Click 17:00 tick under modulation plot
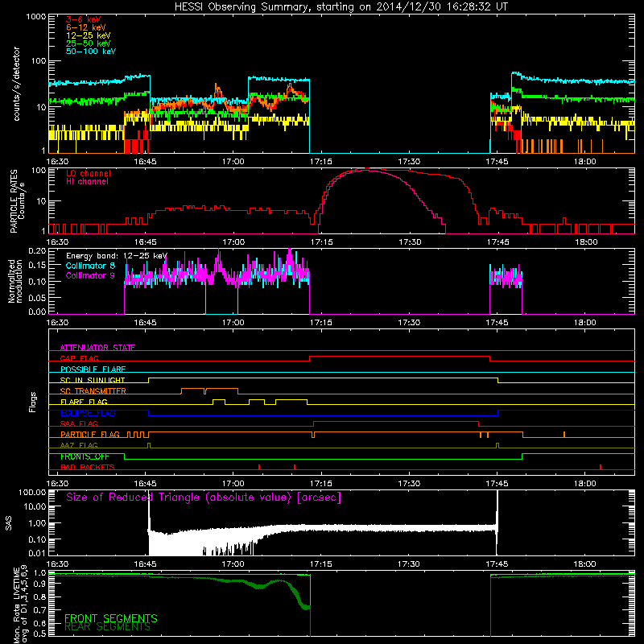This screenshot has height=644, width=644. 233,323
